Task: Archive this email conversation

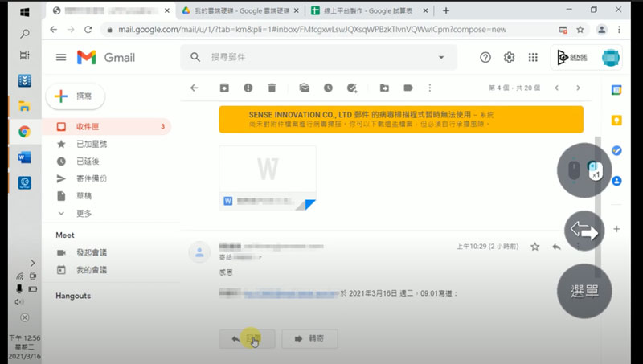Action: [x=224, y=88]
